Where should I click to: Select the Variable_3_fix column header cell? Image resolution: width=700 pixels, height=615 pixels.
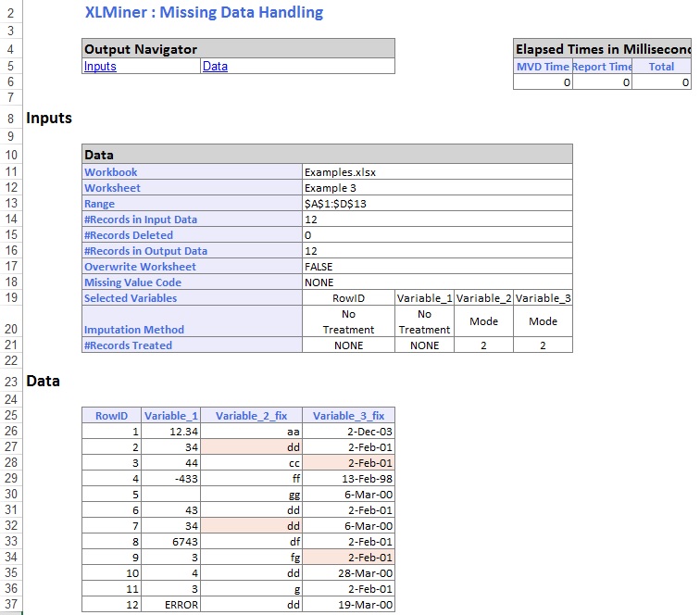[x=348, y=416]
